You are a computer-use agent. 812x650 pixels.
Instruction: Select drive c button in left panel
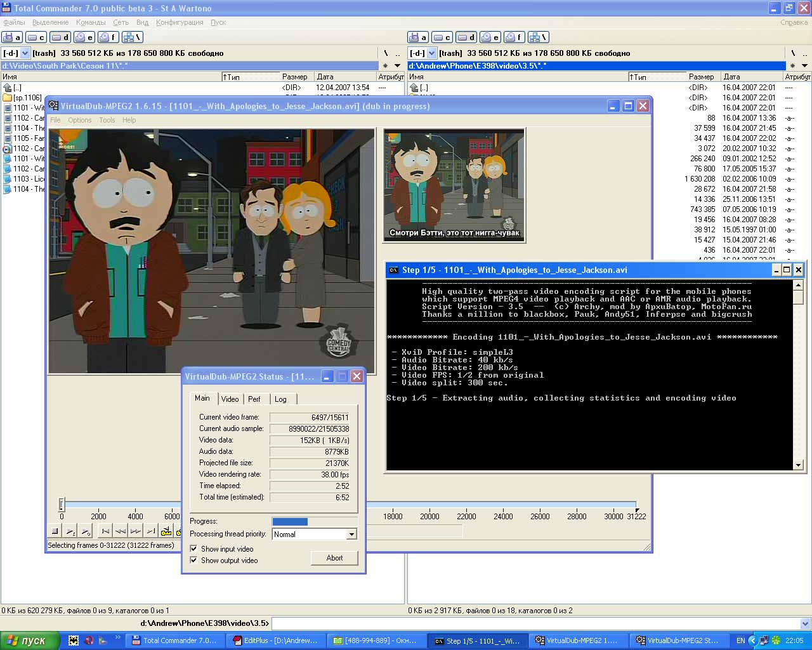tap(36, 37)
